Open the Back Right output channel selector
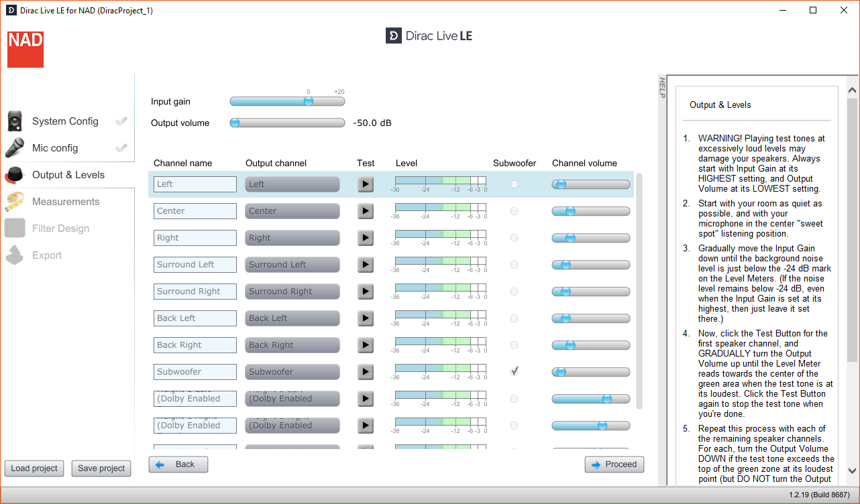Viewport: 860px width, 504px height. pyautogui.click(x=292, y=345)
